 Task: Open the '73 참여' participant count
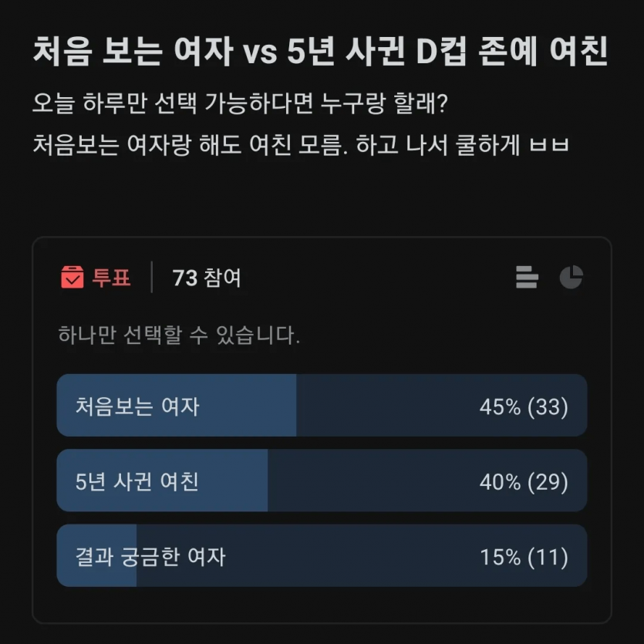[x=207, y=278]
